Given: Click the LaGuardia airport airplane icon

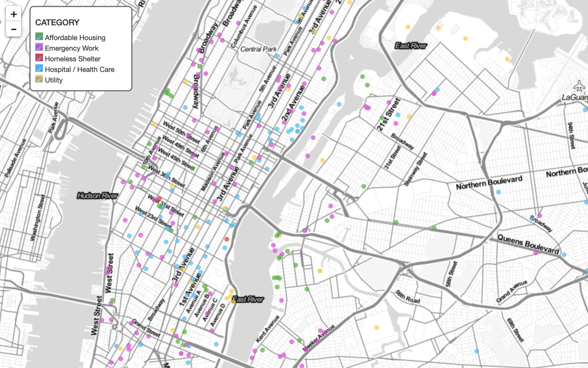Looking at the screenshot, I should pyautogui.click(x=579, y=86).
